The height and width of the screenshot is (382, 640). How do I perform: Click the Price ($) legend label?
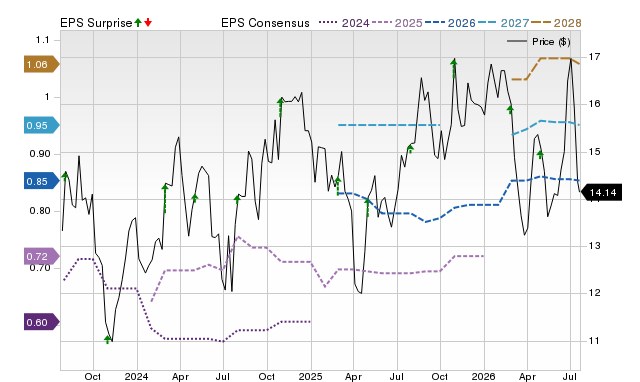[551, 42]
